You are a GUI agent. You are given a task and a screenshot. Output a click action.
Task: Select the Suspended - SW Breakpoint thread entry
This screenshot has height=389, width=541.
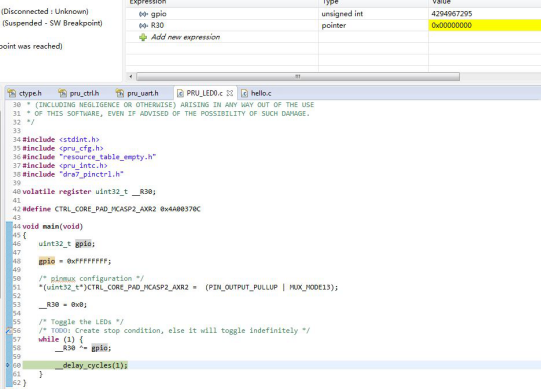point(52,23)
